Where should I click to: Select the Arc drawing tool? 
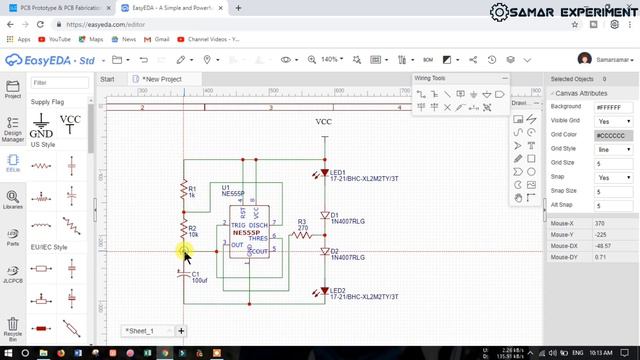point(531,132)
